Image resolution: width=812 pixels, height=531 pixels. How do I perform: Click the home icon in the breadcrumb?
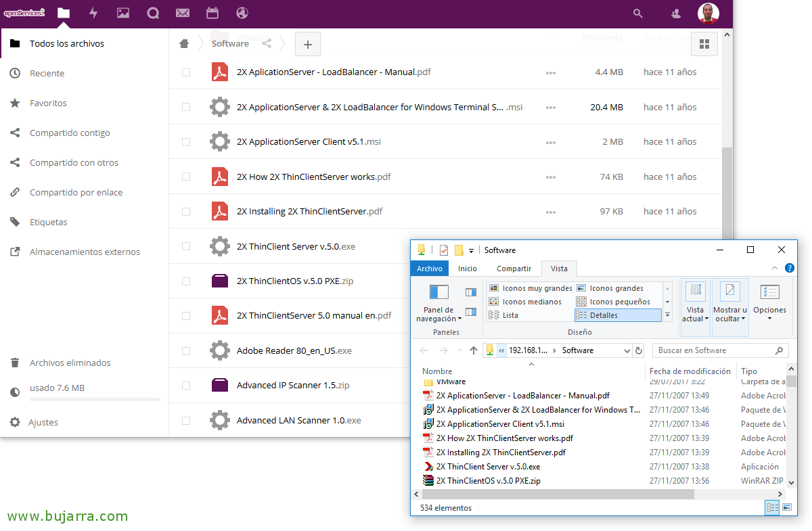[184, 44]
